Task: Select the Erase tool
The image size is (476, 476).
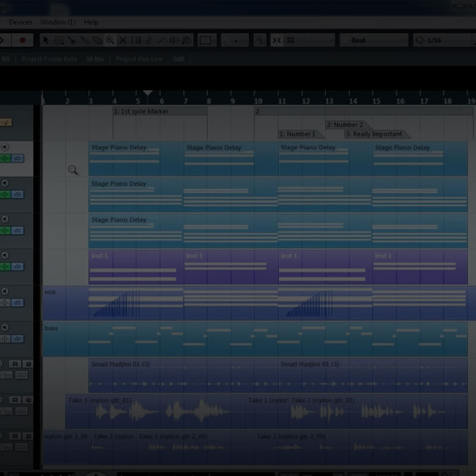Action: (97, 40)
